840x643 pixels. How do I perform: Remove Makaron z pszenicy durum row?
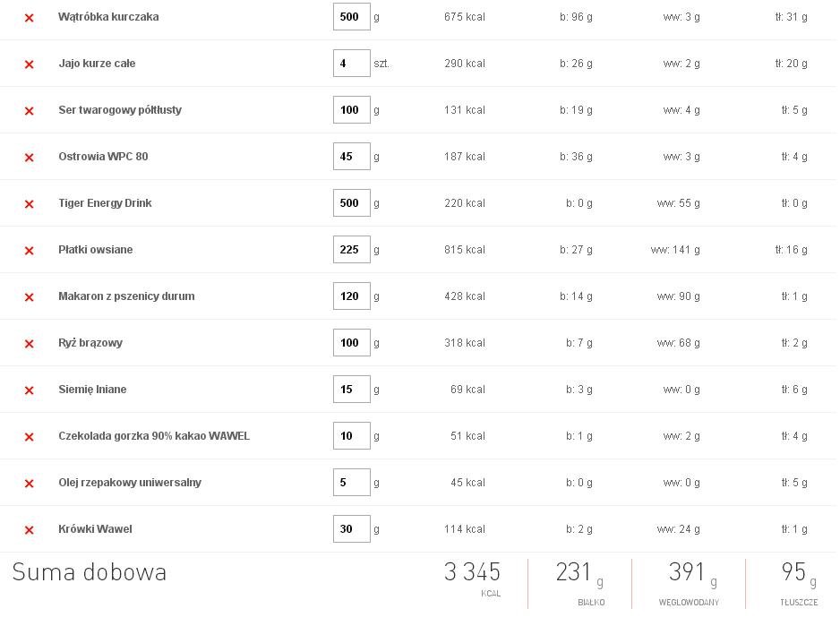(x=30, y=297)
